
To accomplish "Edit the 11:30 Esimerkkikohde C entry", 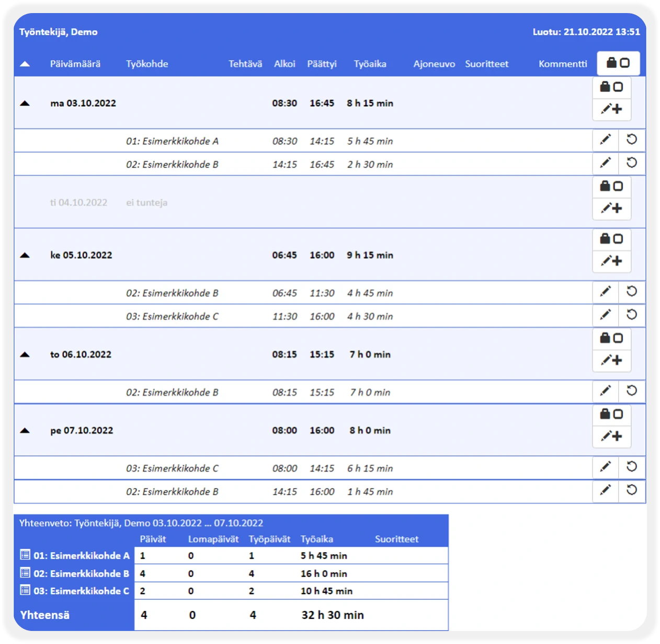I will click(605, 315).
